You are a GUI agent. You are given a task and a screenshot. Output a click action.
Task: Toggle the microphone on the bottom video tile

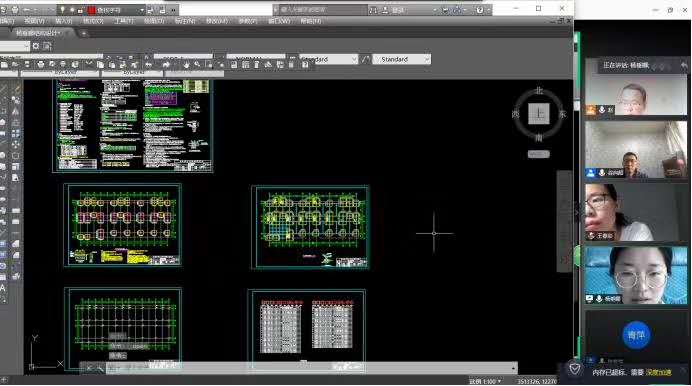click(x=599, y=299)
